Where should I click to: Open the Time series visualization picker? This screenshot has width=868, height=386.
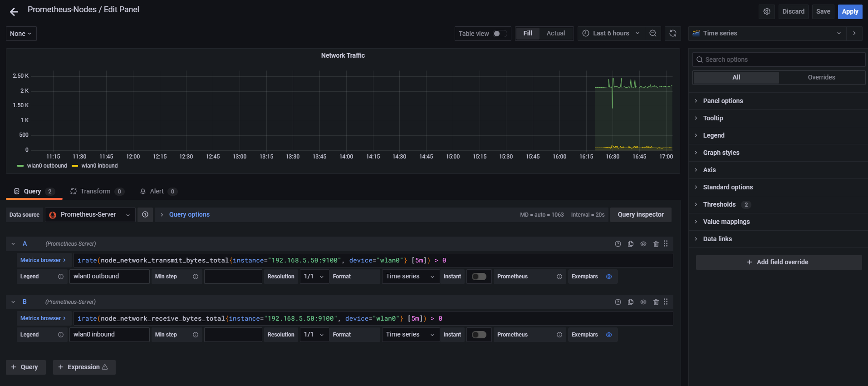[x=767, y=33]
